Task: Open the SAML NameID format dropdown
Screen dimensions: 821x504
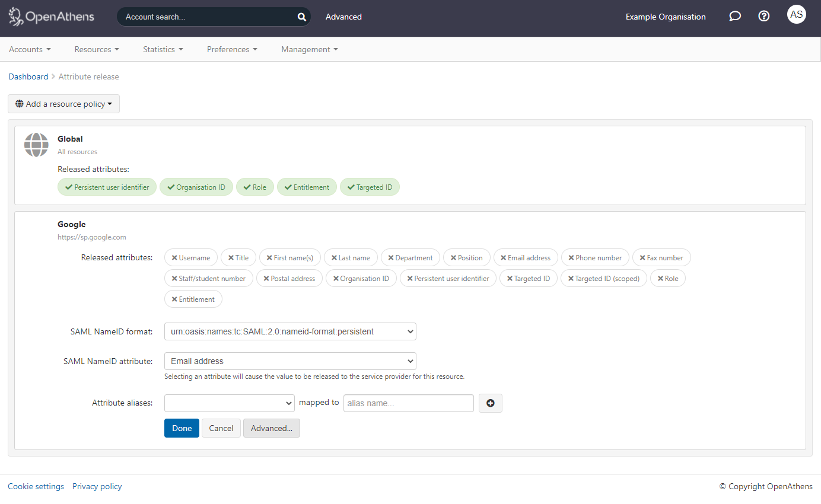Action: click(x=290, y=331)
